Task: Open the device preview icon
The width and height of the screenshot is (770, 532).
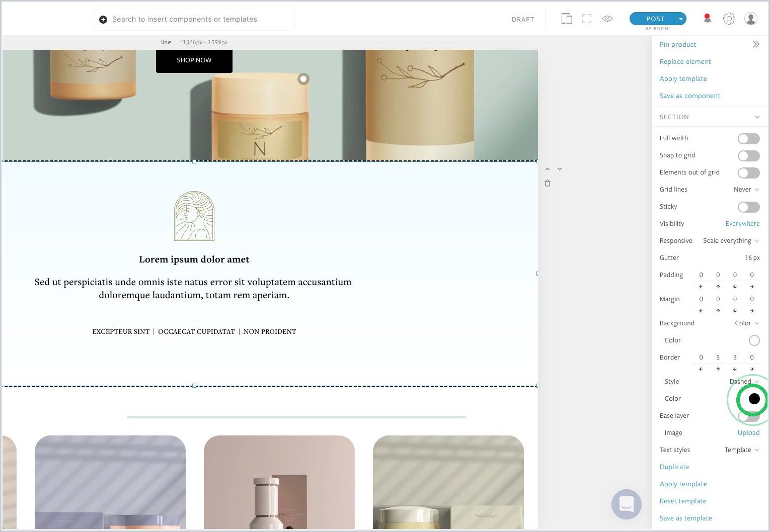Action: [566, 19]
